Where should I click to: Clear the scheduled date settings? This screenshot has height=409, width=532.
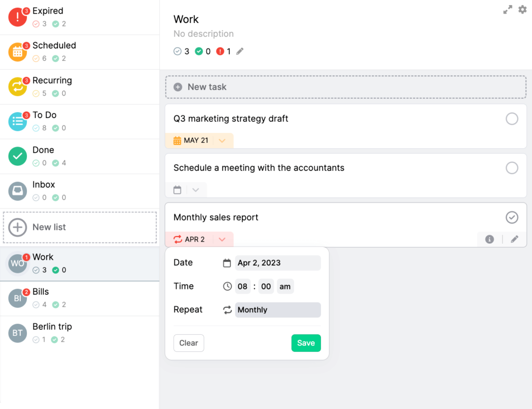[x=189, y=343]
